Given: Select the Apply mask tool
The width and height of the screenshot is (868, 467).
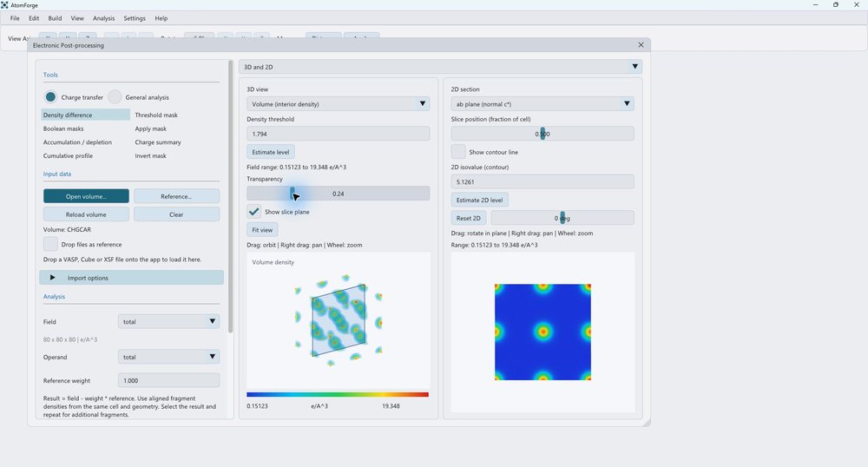Looking at the screenshot, I should click(150, 128).
